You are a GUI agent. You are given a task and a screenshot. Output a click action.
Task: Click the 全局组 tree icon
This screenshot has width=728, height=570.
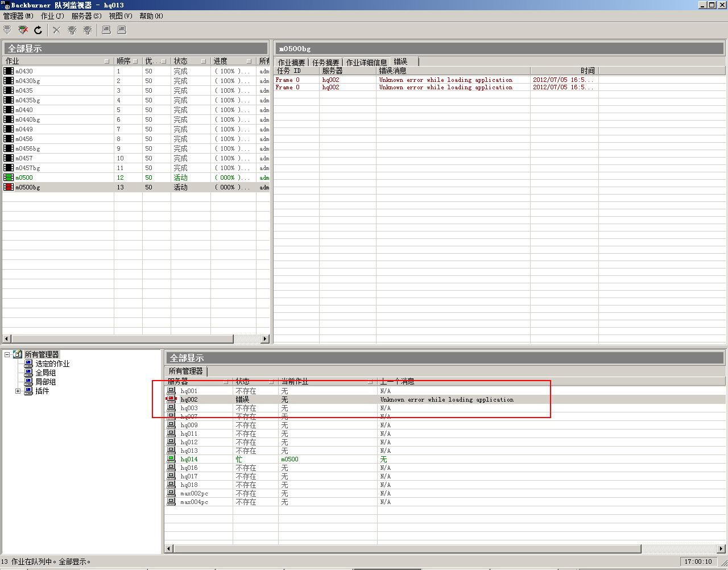coord(28,373)
